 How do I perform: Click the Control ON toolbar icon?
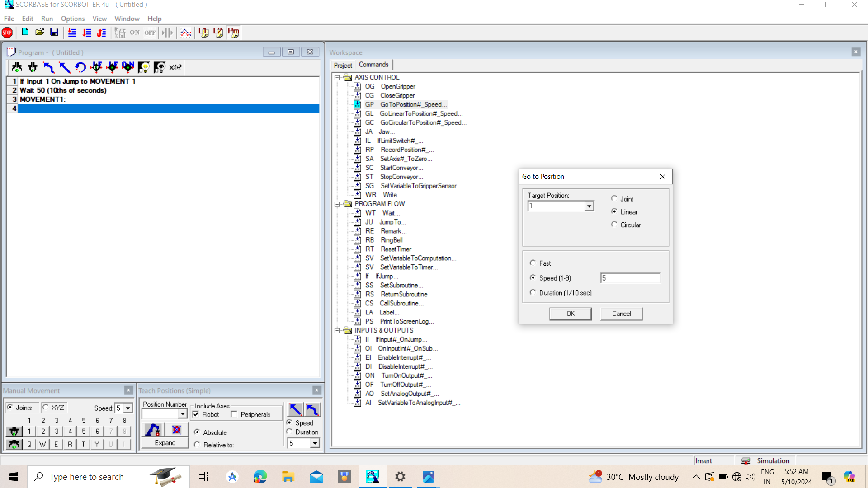135,33
